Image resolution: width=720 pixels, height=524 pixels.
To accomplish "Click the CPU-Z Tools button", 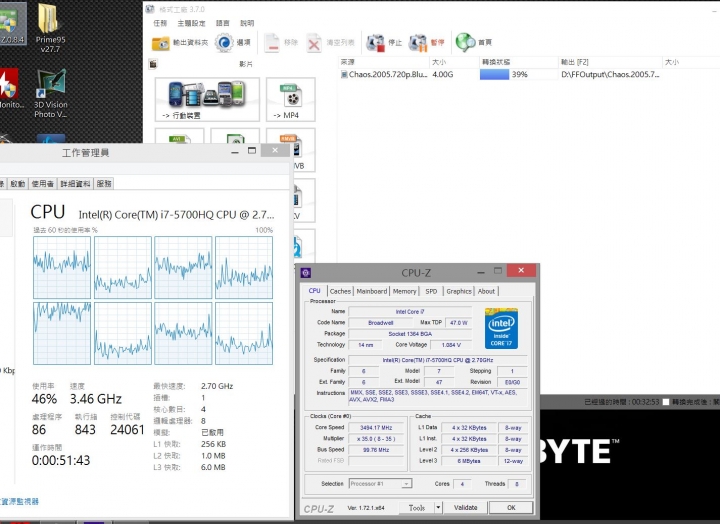I will coord(416,507).
